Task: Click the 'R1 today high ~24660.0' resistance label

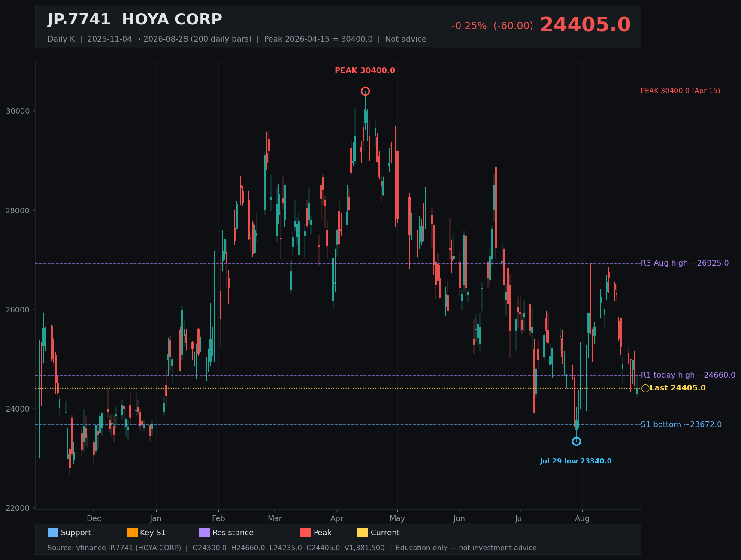Action: tap(688, 375)
